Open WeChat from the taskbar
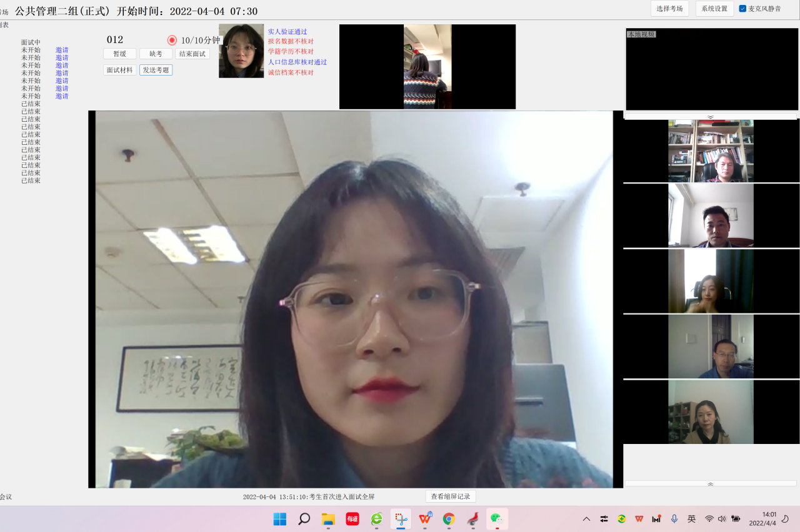 click(497, 519)
